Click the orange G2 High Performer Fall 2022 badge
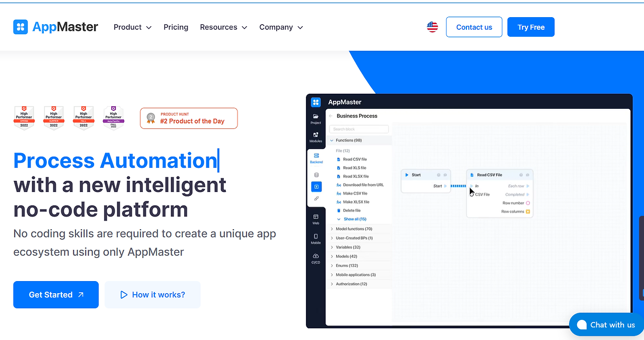 [84, 118]
